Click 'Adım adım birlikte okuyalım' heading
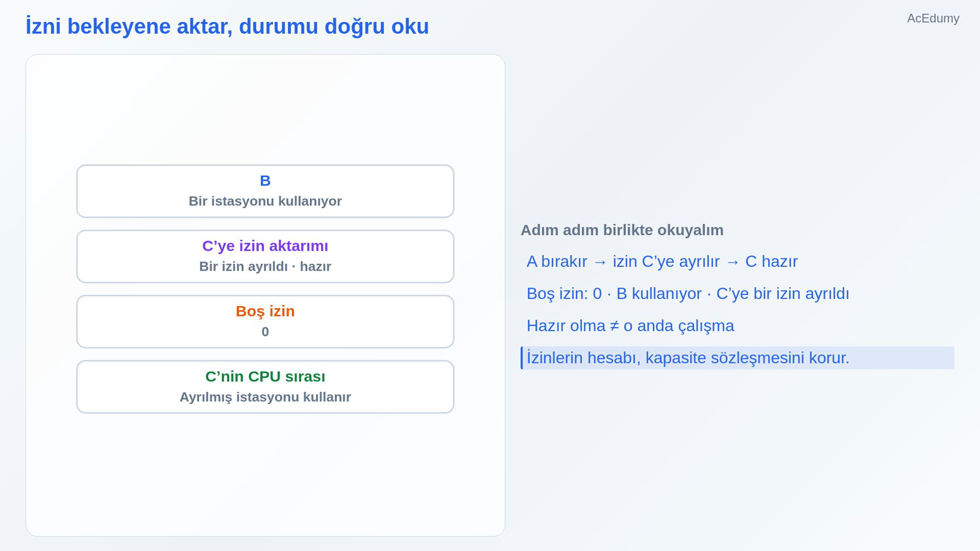 coord(622,230)
